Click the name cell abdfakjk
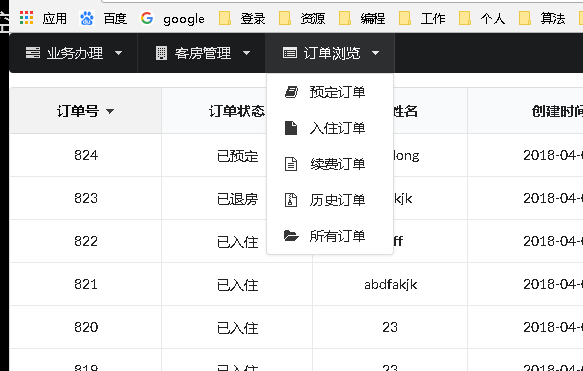The height and width of the screenshot is (371, 583). (390, 285)
